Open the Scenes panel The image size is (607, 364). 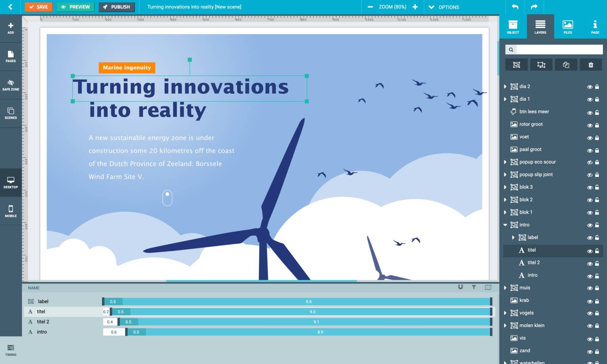pyautogui.click(x=11, y=114)
